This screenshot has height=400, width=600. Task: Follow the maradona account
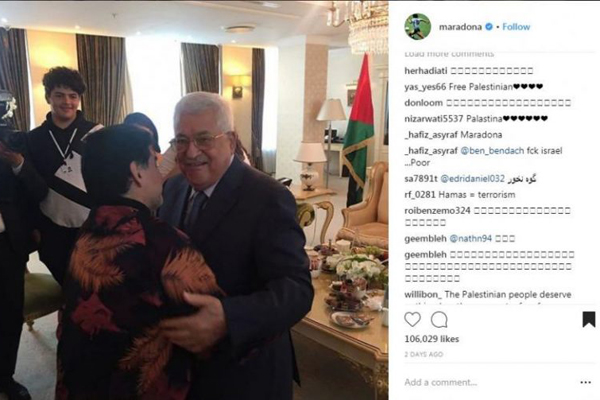click(516, 27)
